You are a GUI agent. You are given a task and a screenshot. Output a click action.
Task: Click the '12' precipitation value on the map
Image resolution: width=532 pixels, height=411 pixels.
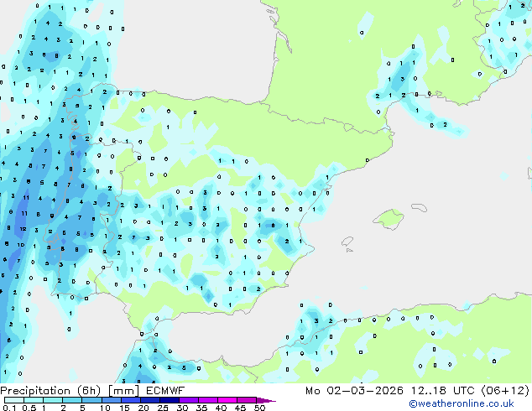[23, 229]
